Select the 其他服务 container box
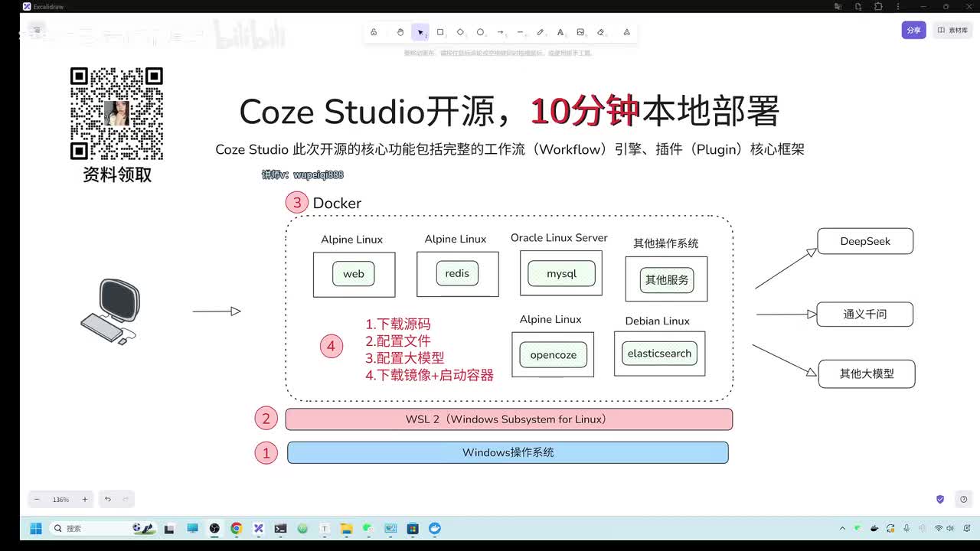This screenshot has height=551, width=980. click(666, 279)
